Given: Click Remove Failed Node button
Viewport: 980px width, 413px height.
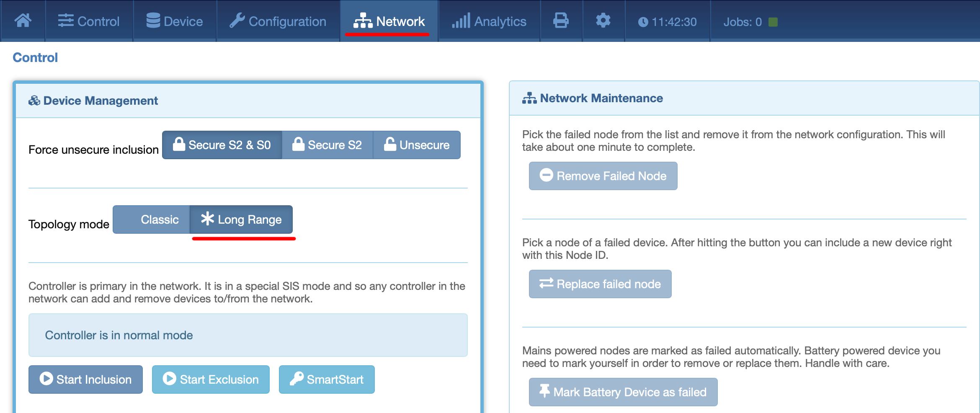Looking at the screenshot, I should [603, 176].
